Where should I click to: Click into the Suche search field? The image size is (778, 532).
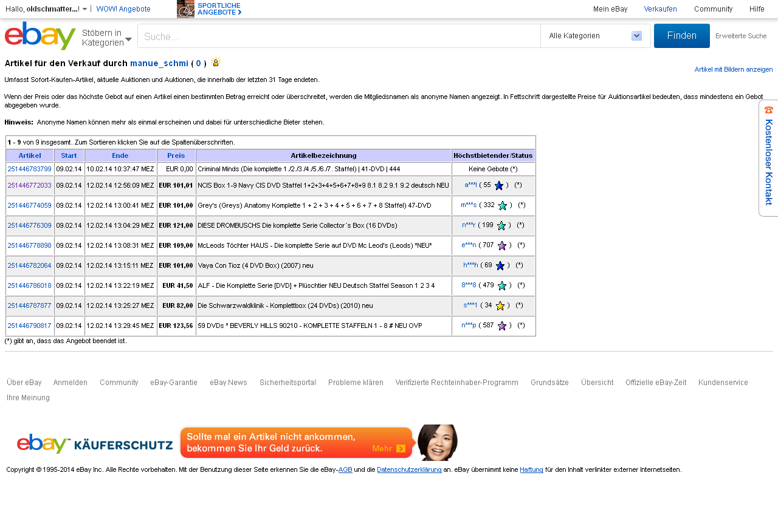339,36
